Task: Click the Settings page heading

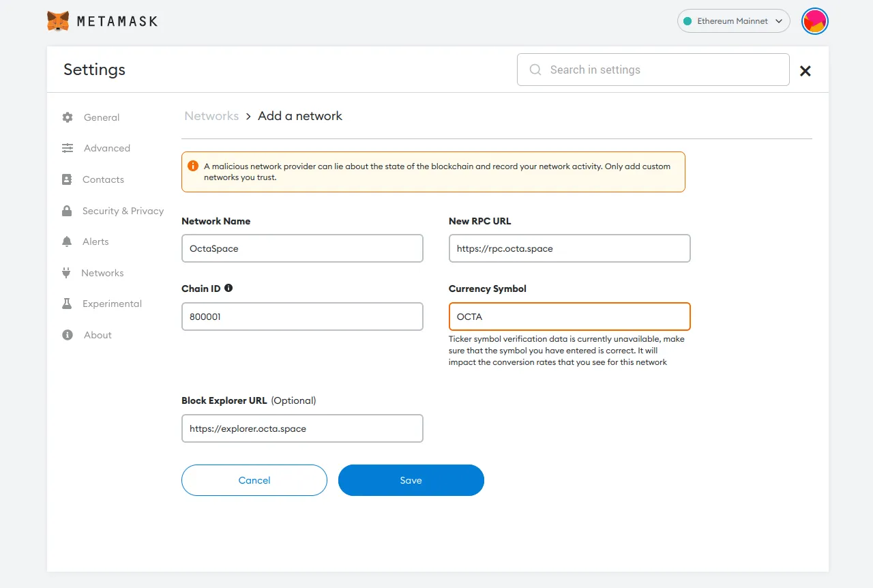Action: 94,70
